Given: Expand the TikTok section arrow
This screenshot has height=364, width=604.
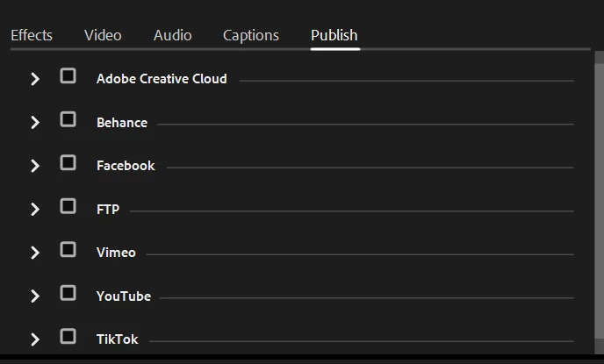Looking at the screenshot, I should [x=35, y=339].
